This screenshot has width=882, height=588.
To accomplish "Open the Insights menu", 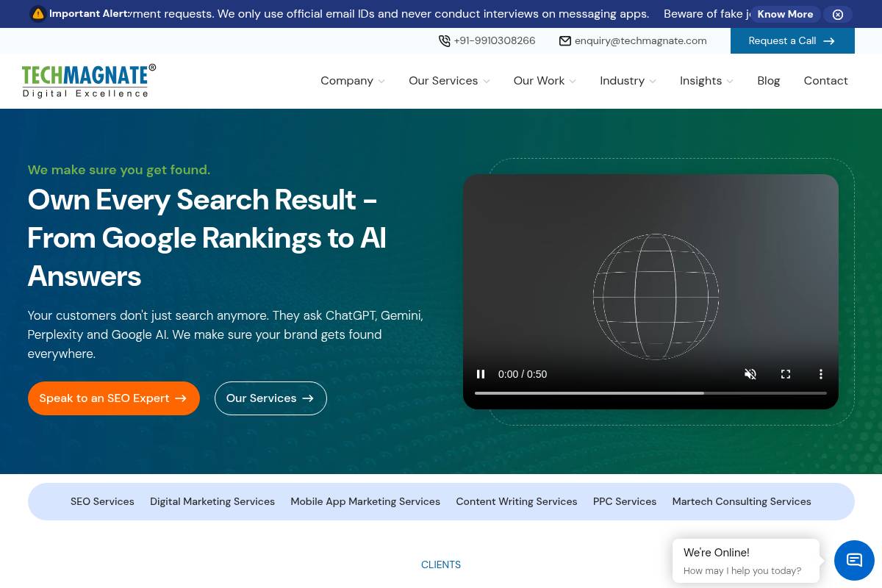I will pyautogui.click(x=700, y=81).
